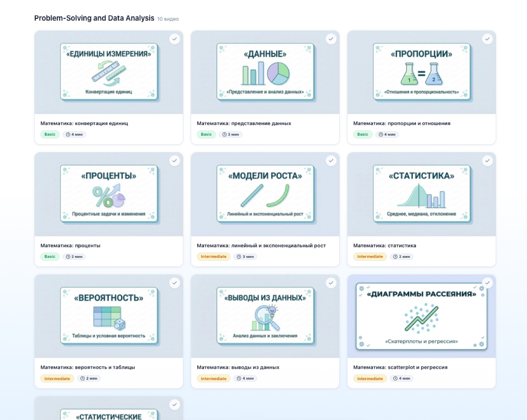Click Basic badge on представление данных card

coord(206,134)
